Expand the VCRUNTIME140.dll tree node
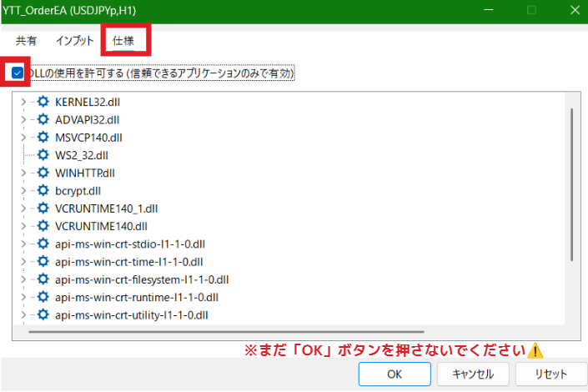This screenshot has width=588, height=392. point(23,226)
